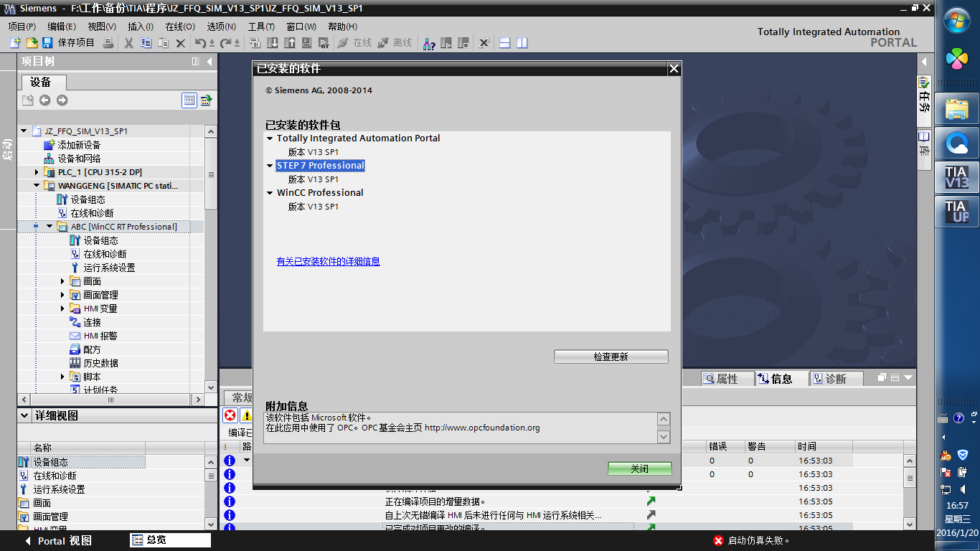Open the 视图(V) menu
980x551 pixels.
(x=102, y=27)
